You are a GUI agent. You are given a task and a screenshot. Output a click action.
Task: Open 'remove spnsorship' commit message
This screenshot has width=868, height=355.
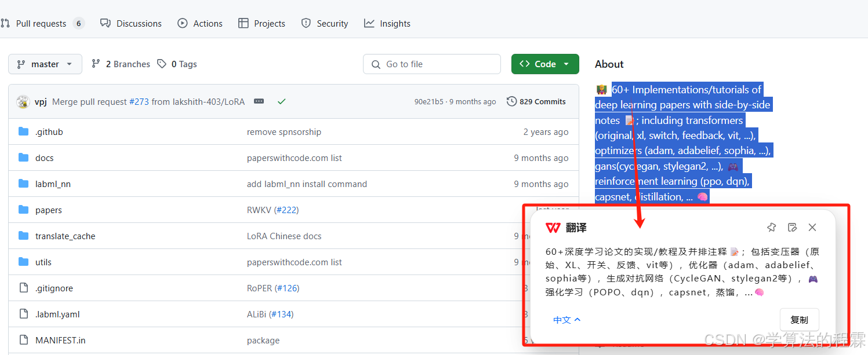pos(284,132)
